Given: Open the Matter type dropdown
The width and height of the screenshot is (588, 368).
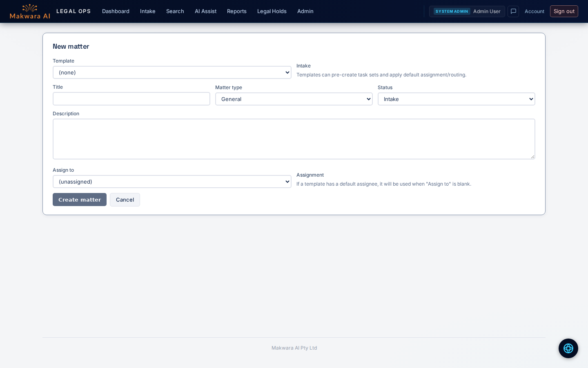Looking at the screenshot, I should pos(294,99).
